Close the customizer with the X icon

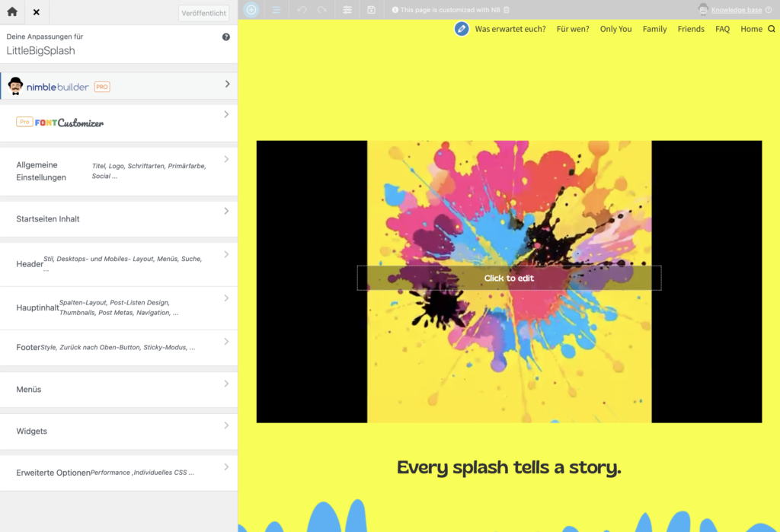point(37,12)
